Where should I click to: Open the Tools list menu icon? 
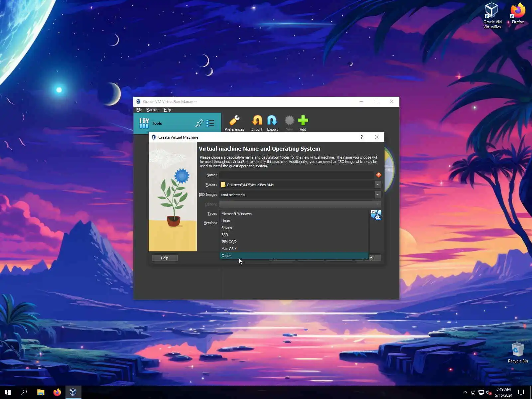coord(210,123)
